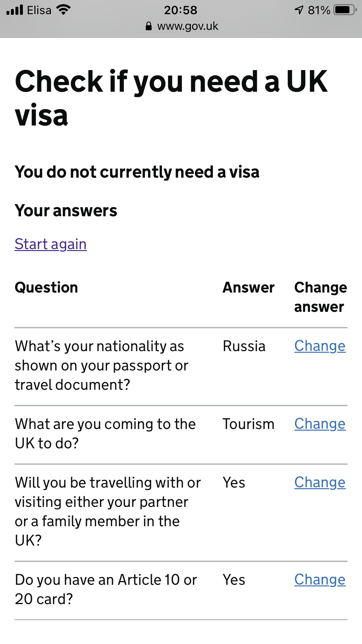Tap the cellular signal bars icon
Screen dimensions: 362x644
coord(15,10)
